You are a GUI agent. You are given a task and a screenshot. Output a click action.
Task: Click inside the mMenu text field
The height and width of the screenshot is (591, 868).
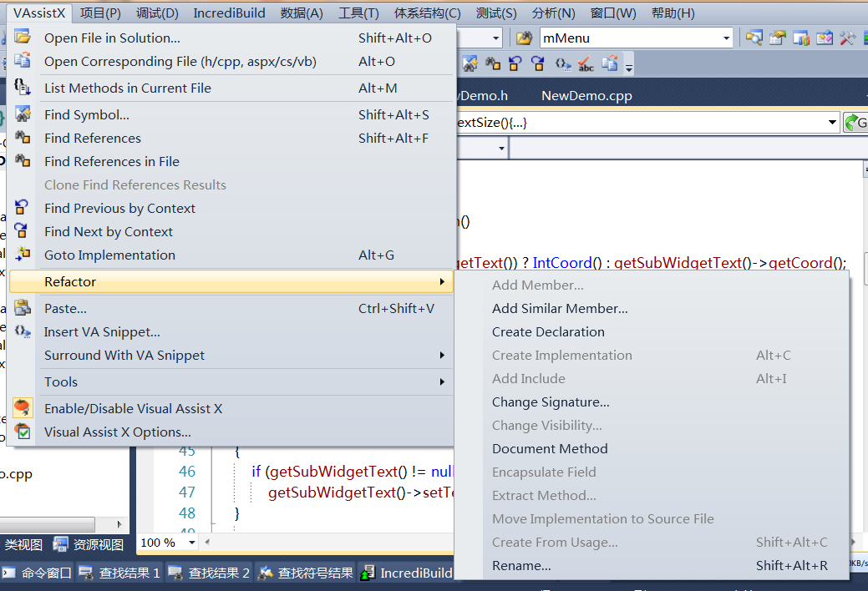pos(629,38)
